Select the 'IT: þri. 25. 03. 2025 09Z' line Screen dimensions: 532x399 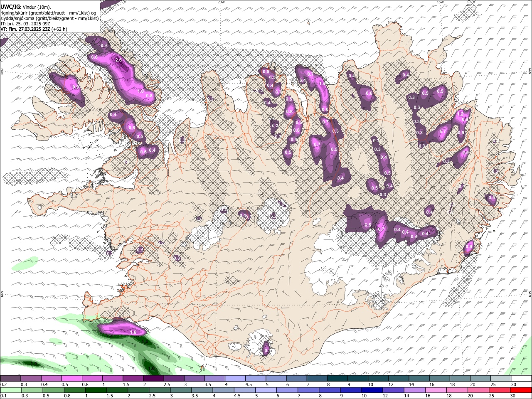click(x=25, y=24)
